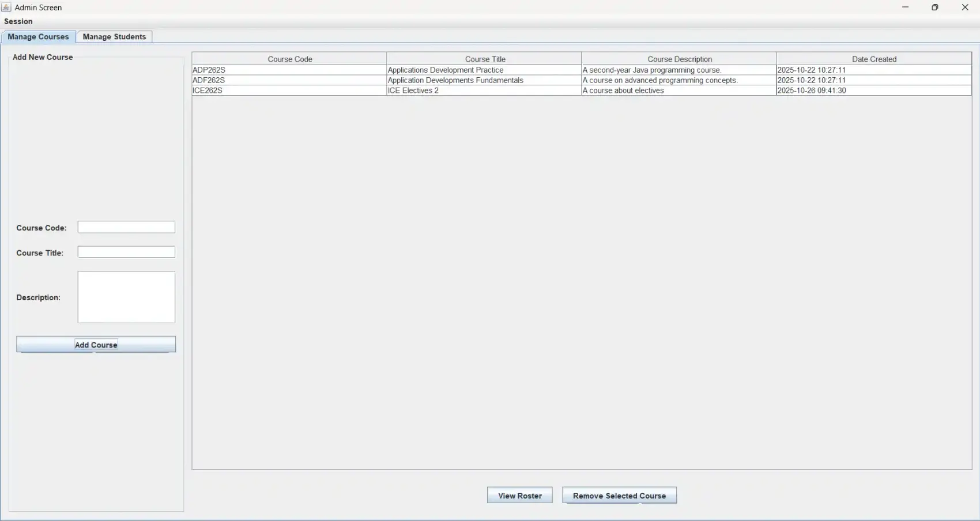The height and width of the screenshot is (521, 980).
Task: Click the Remove Selected Course button
Action: click(x=619, y=495)
